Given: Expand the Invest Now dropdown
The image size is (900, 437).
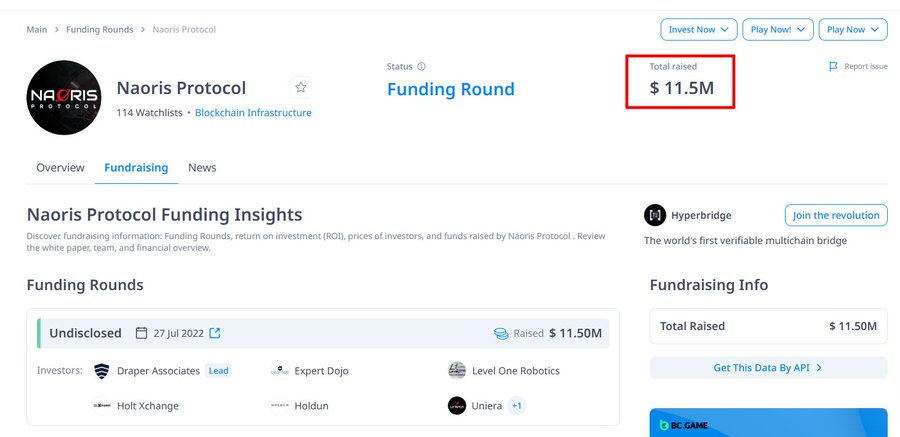Looking at the screenshot, I should pyautogui.click(x=699, y=30).
